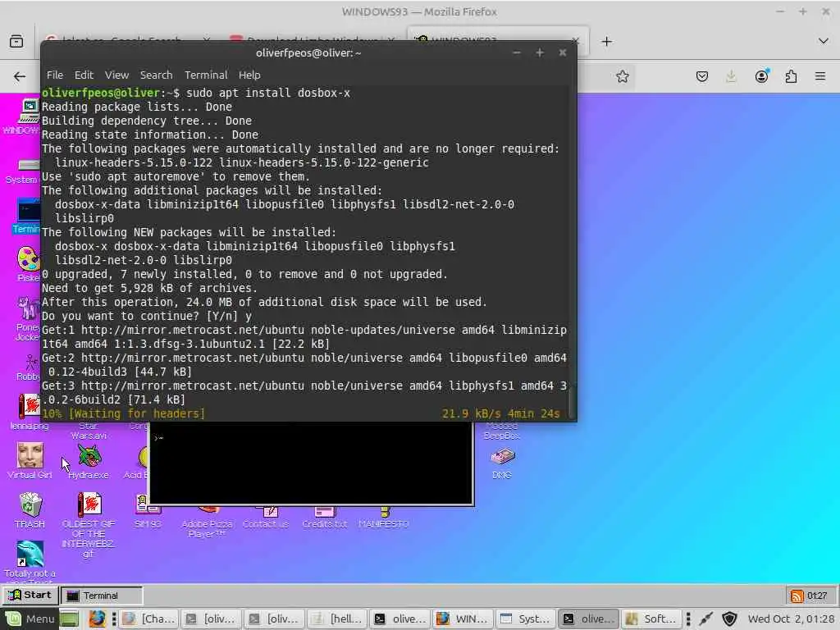Click the Windows93 black console window
Screen dimensions: 840x630
[311, 463]
